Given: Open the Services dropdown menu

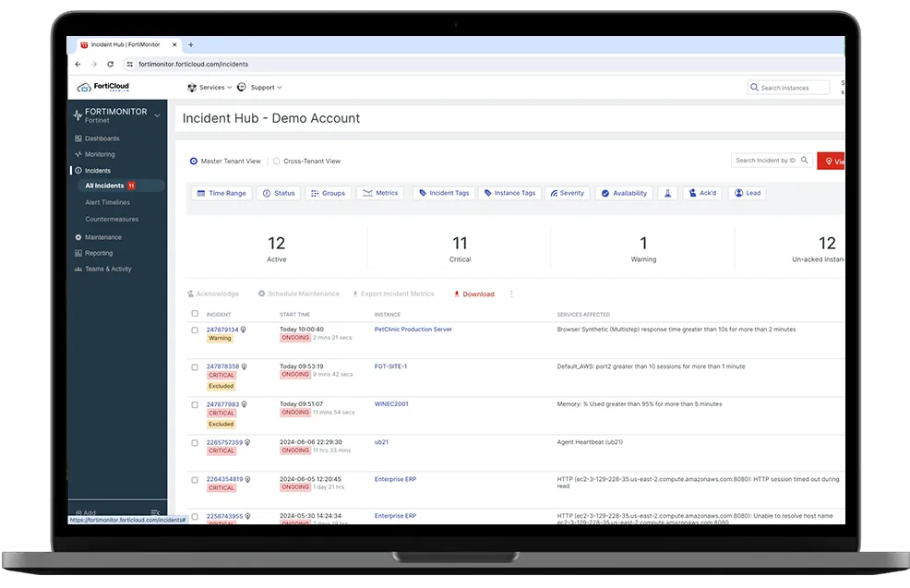Looking at the screenshot, I should click(210, 88).
